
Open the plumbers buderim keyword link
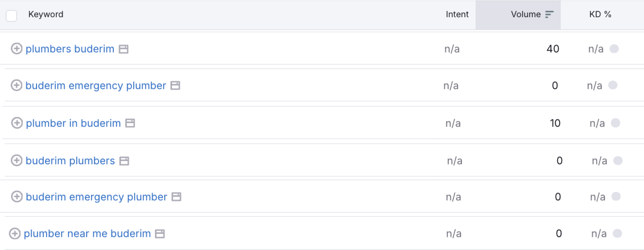pos(70,49)
